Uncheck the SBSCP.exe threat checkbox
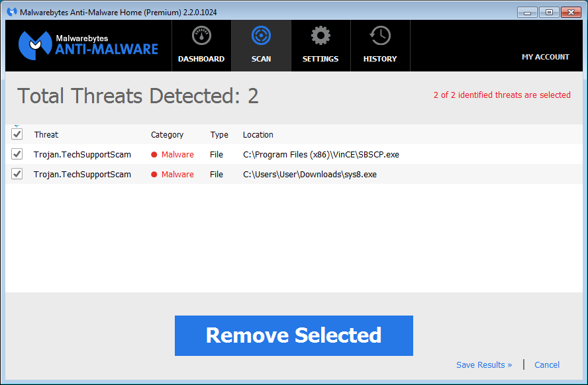Image resolution: width=588 pixels, height=385 pixels. point(17,154)
